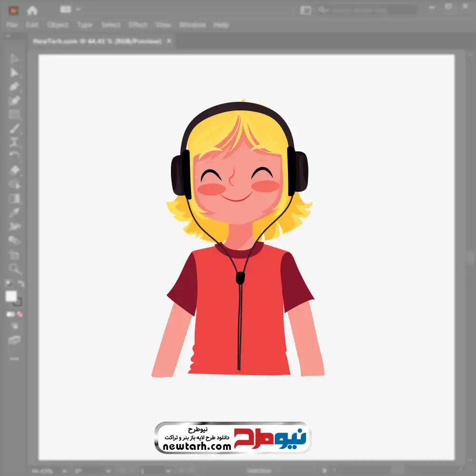Choose the Paintbrush tool

[x=14, y=128]
